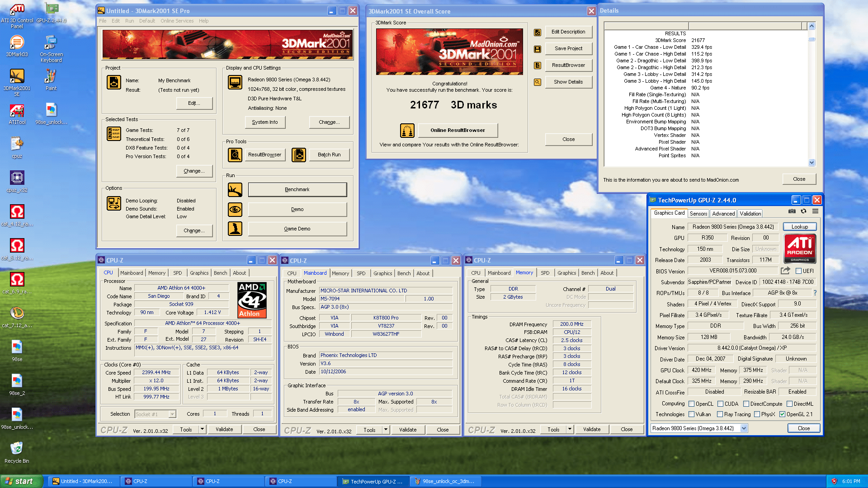This screenshot has height=488, width=868.
Task: Click Online ResultBrowser icon
Action: (x=407, y=131)
